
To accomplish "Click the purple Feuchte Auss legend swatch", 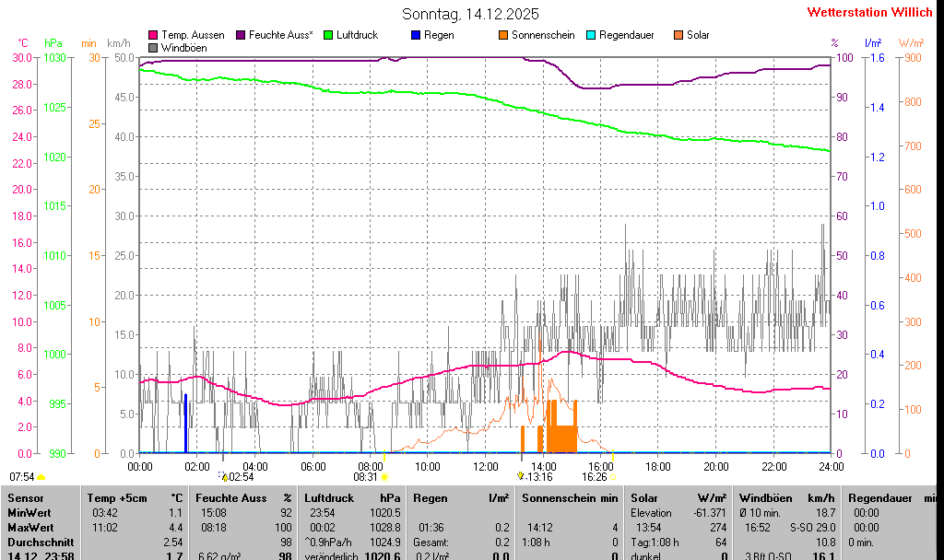I will pos(242,35).
